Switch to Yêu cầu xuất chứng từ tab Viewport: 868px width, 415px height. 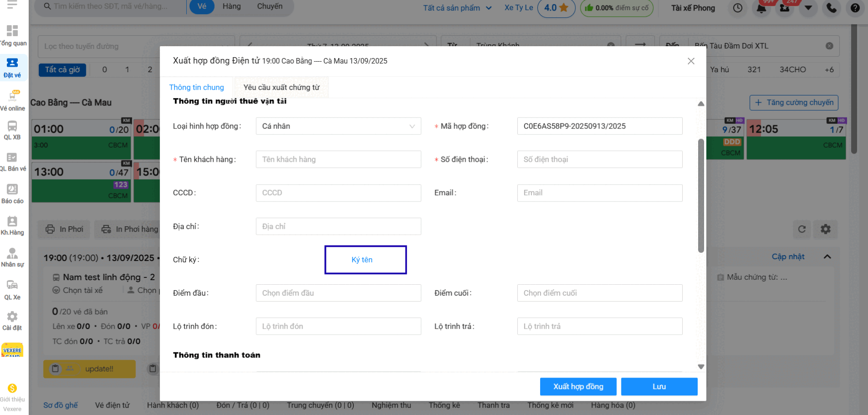tap(281, 87)
